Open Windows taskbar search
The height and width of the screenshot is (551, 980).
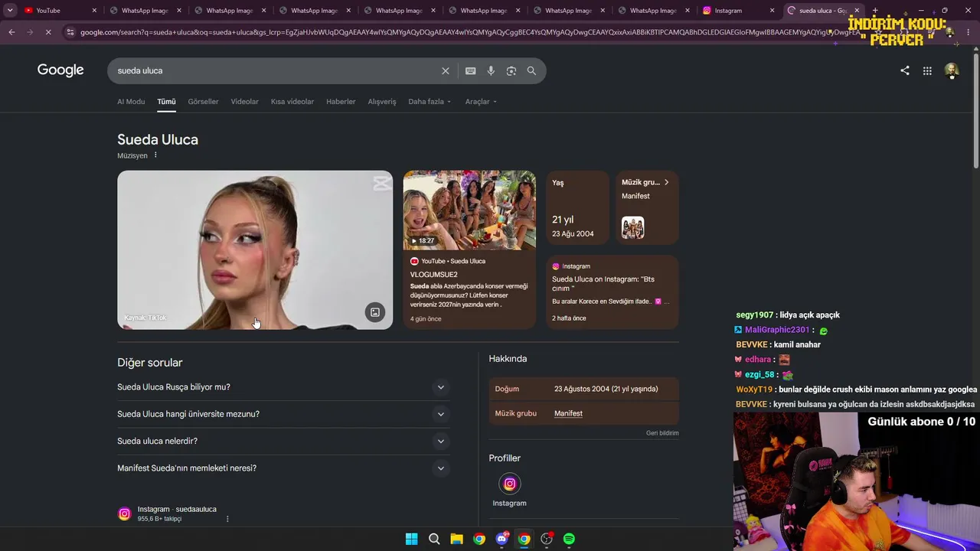point(434,539)
